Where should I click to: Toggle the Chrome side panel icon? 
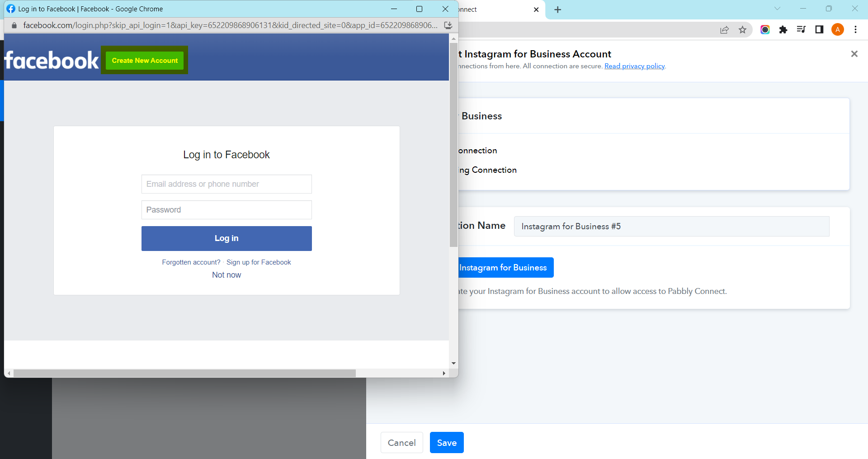819,30
